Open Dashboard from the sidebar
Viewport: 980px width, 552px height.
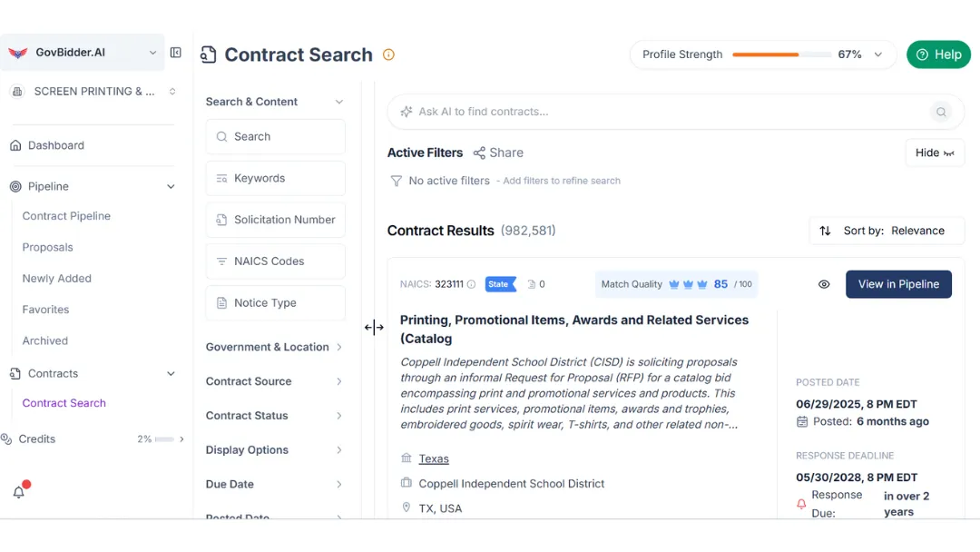(x=55, y=145)
